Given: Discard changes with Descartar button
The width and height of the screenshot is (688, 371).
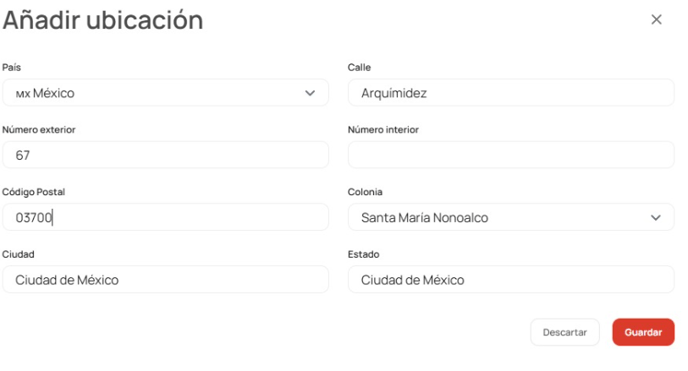Looking at the screenshot, I should tap(565, 332).
